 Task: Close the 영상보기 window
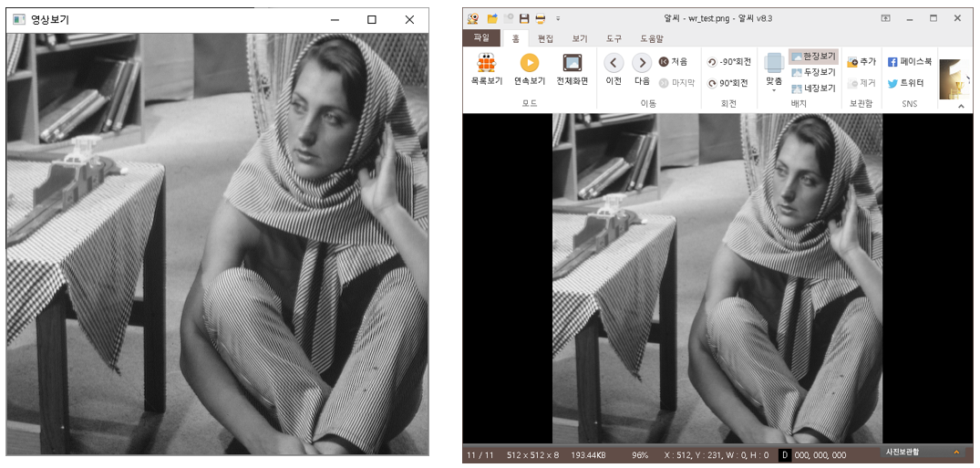(409, 19)
